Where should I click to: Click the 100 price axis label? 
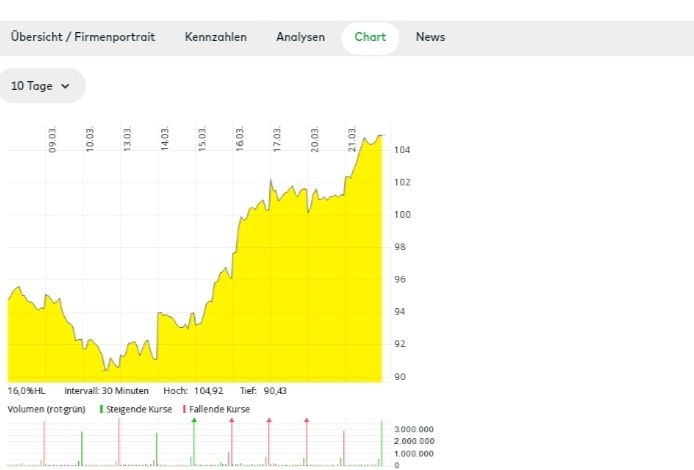click(x=402, y=215)
